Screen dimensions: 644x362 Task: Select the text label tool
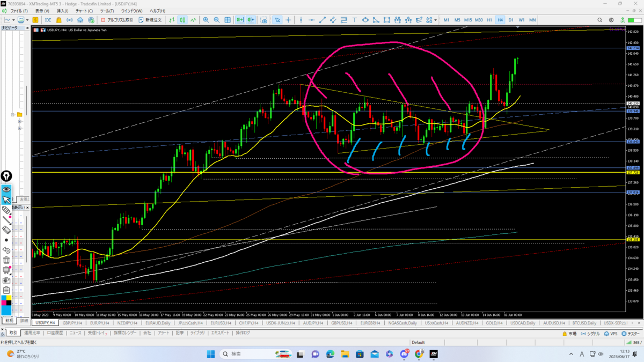[355, 20]
